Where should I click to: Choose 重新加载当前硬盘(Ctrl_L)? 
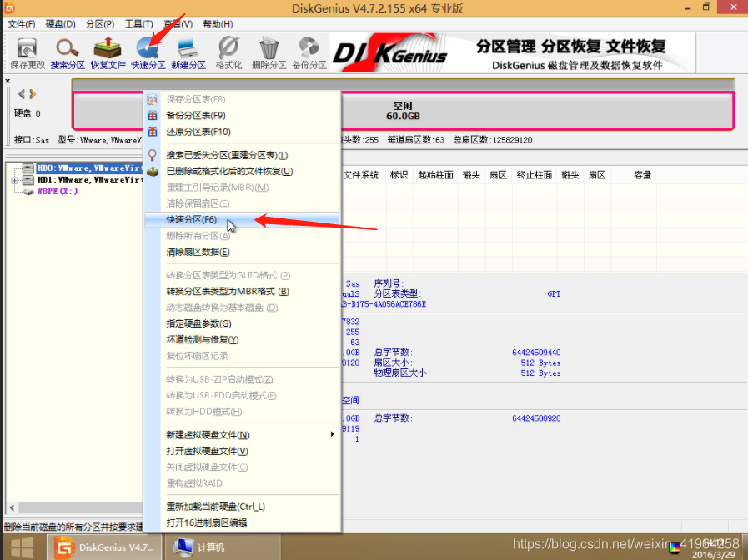pos(216,507)
